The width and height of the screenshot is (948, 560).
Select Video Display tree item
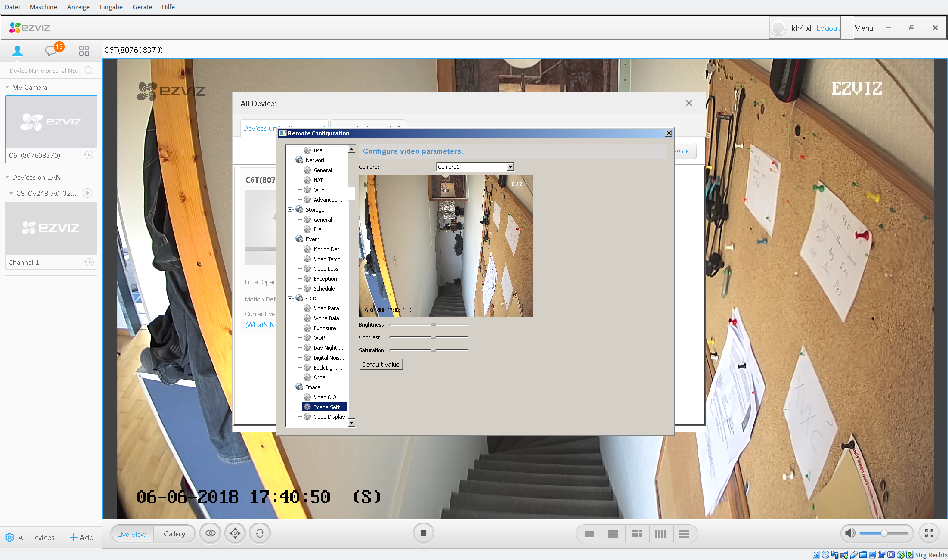click(x=329, y=417)
